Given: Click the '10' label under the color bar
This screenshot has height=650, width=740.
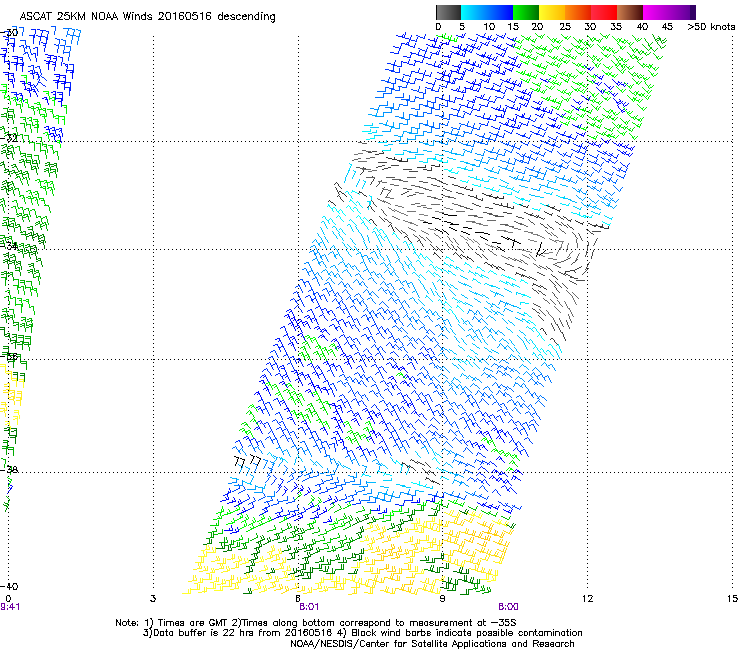Looking at the screenshot, I should pos(489,27).
